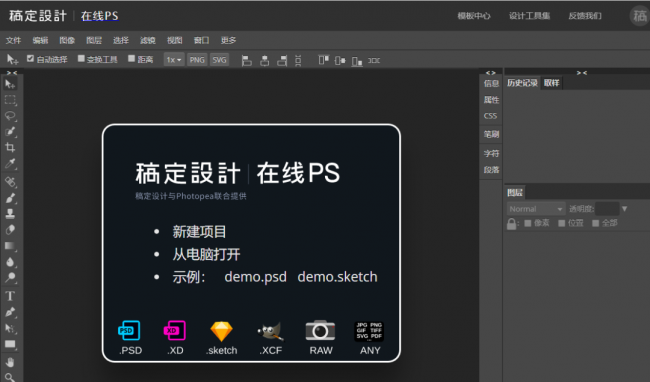Viewport: 650px width, 382px height.
Task: Select the Lasso tool
Action: [x=10, y=116]
